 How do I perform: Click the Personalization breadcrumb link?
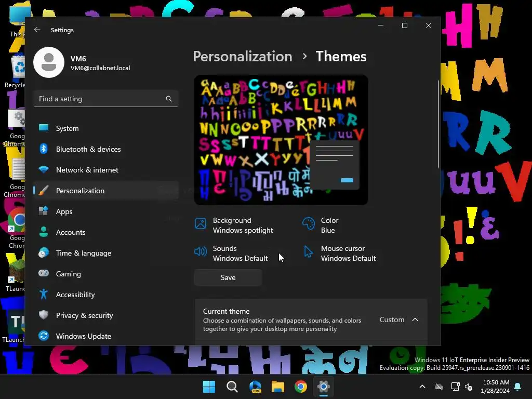coord(243,56)
